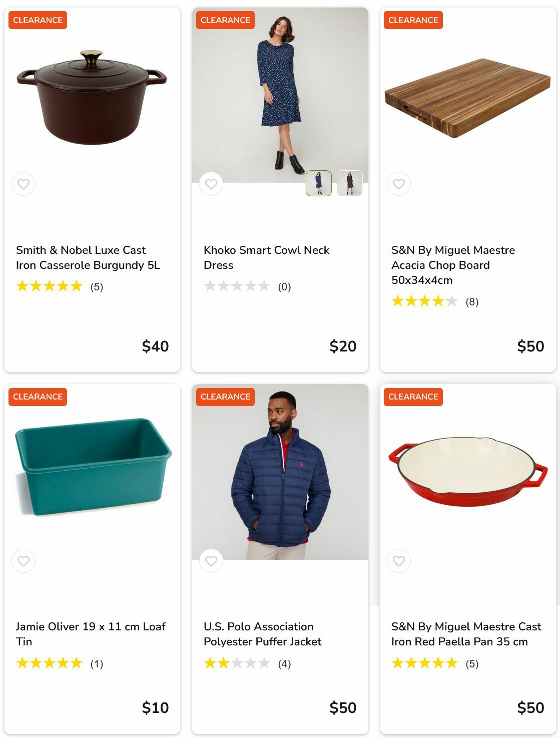The height and width of the screenshot is (738, 560).
Task: Click the red paella pan image
Action: (x=468, y=471)
